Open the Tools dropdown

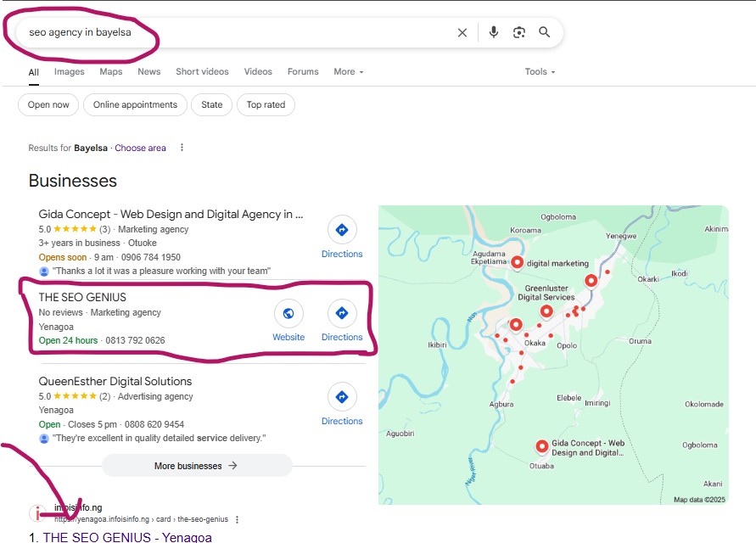click(540, 72)
